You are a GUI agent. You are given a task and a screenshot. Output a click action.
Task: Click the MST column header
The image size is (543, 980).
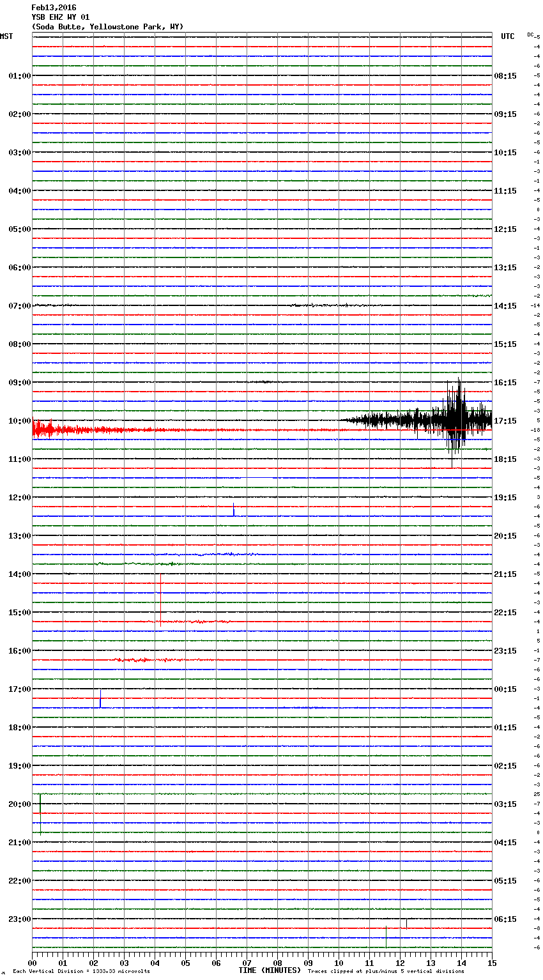pos(6,36)
